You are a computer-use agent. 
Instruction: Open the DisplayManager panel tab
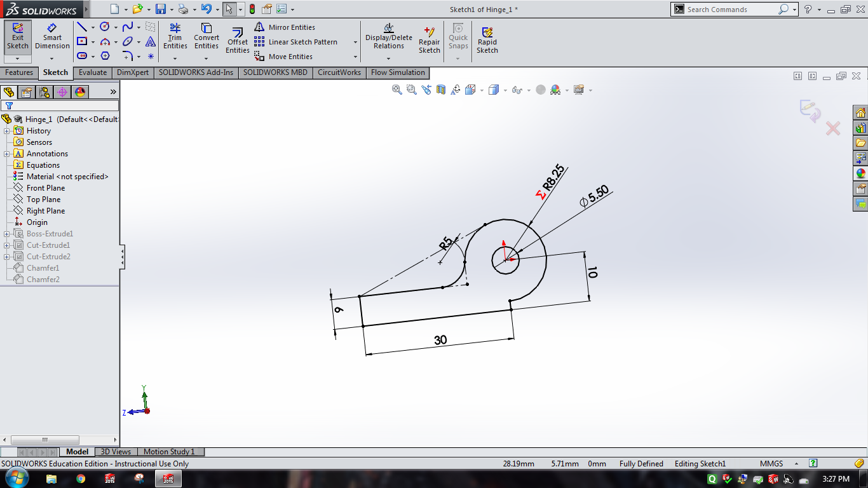(x=79, y=91)
